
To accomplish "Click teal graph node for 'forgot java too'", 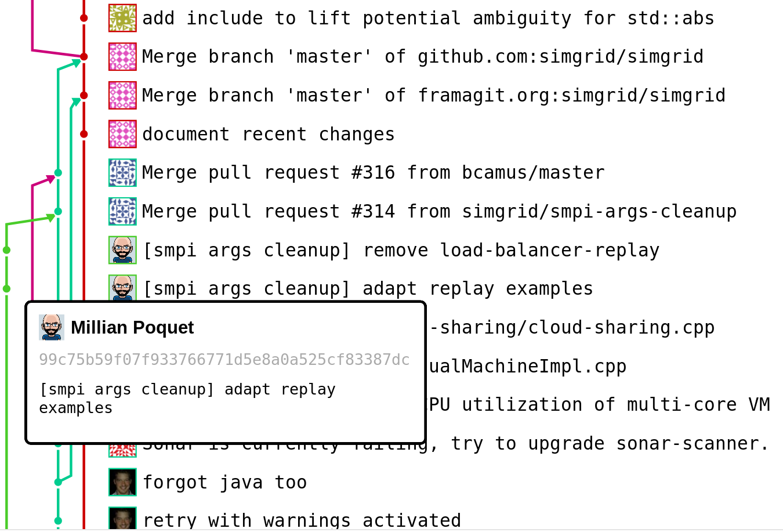I will click(58, 482).
